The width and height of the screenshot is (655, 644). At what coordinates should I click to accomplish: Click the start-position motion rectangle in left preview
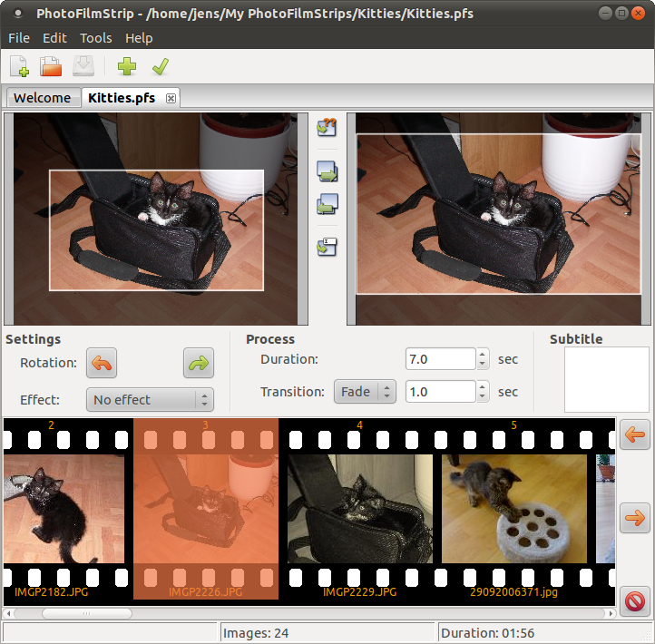point(157,230)
